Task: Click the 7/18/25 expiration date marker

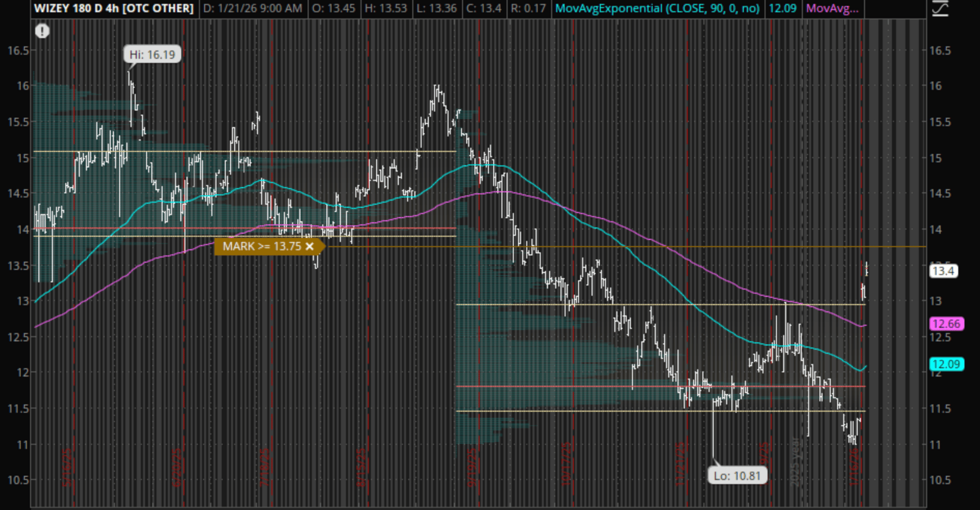Action: [264, 468]
